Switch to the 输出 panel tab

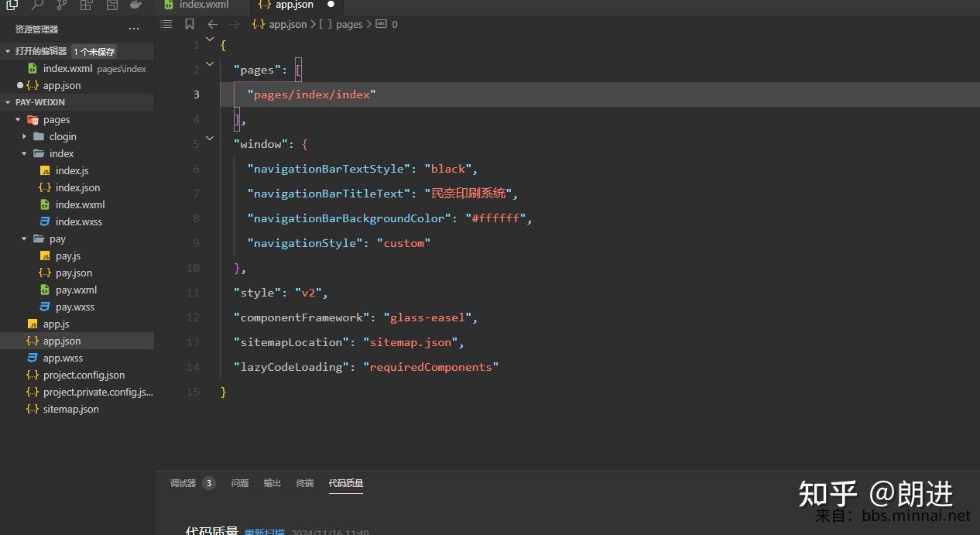click(272, 483)
